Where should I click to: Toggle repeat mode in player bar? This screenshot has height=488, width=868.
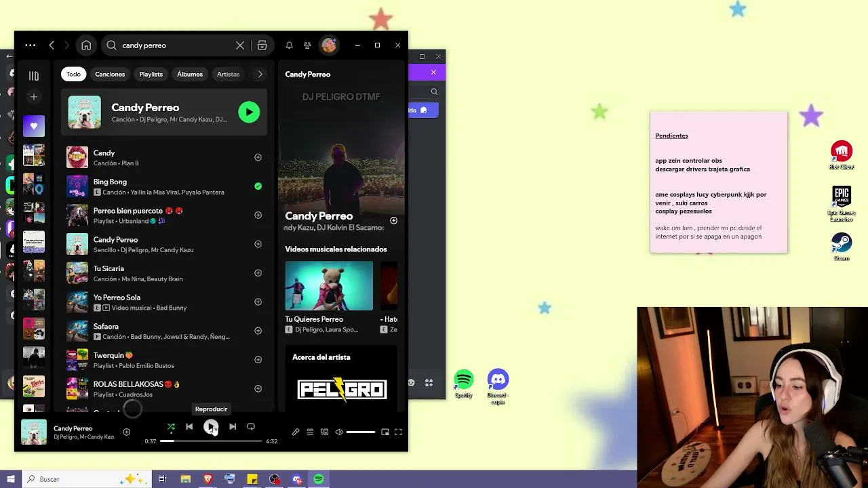coord(251,426)
